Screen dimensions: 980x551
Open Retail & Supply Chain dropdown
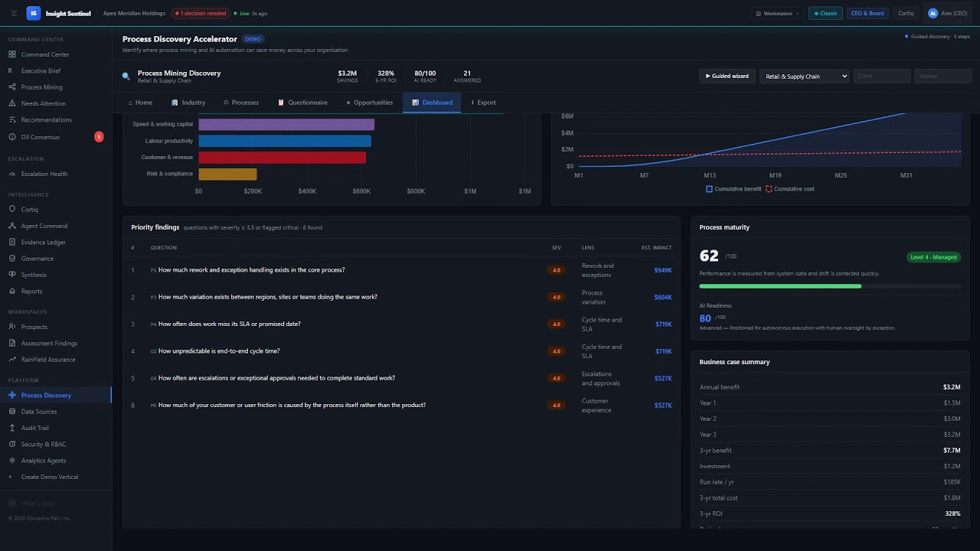click(x=804, y=77)
